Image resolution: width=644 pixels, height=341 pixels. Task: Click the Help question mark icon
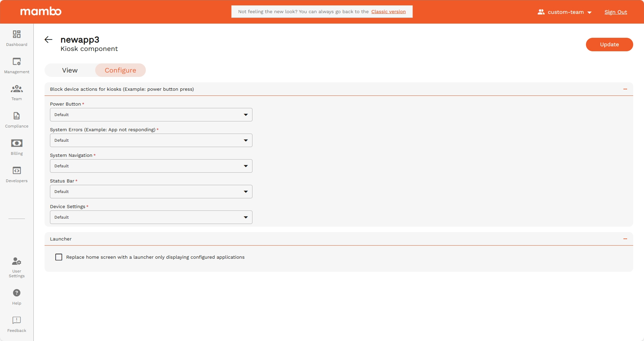(17, 293)
